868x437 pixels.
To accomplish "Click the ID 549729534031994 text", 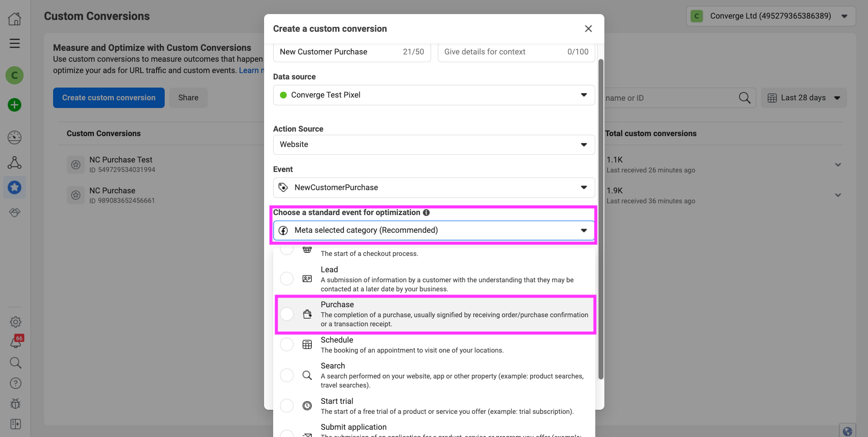I will pos(122,170).
